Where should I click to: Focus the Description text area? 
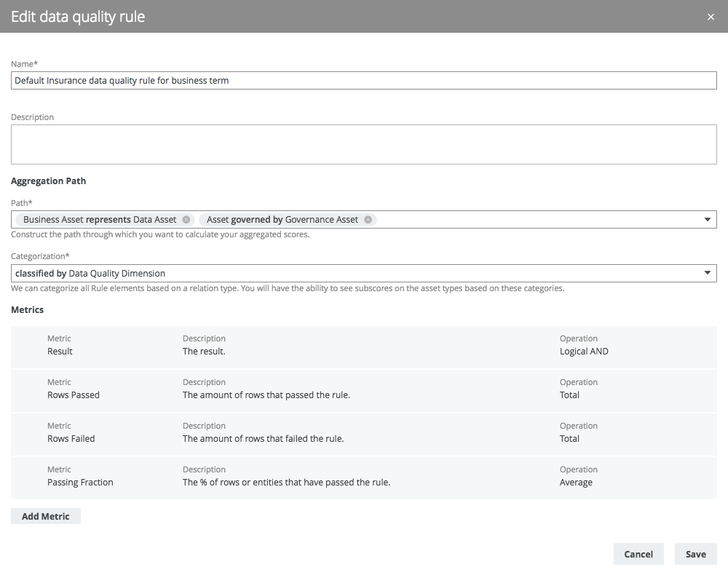click(363, 144)
